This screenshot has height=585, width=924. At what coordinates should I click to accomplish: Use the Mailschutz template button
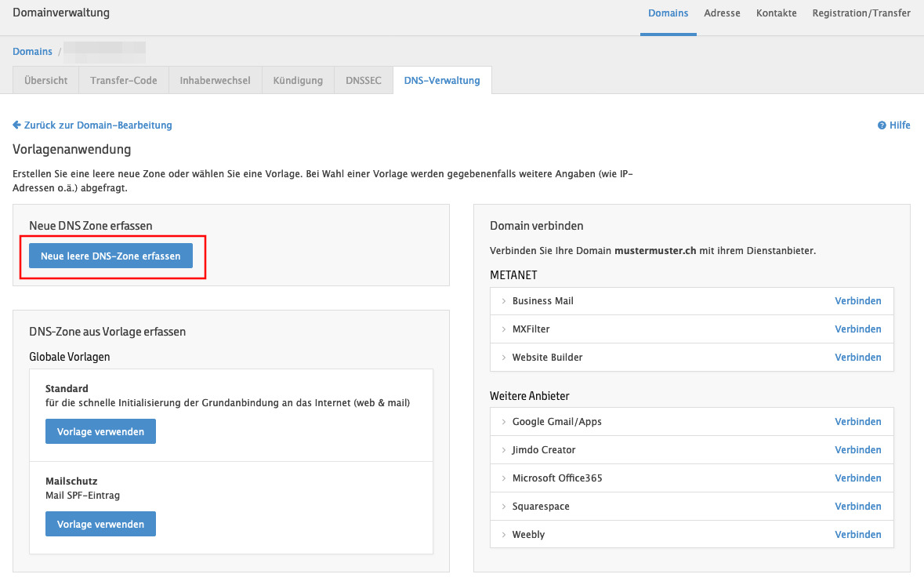(x=100, y=524)
